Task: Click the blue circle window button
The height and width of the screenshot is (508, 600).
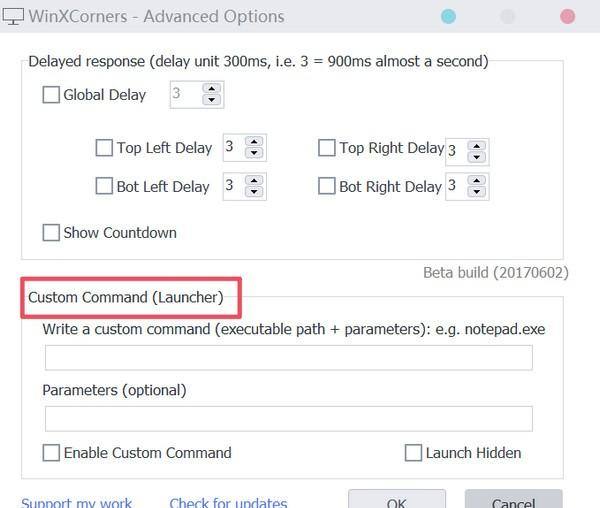Action: (x=449, y=17)
